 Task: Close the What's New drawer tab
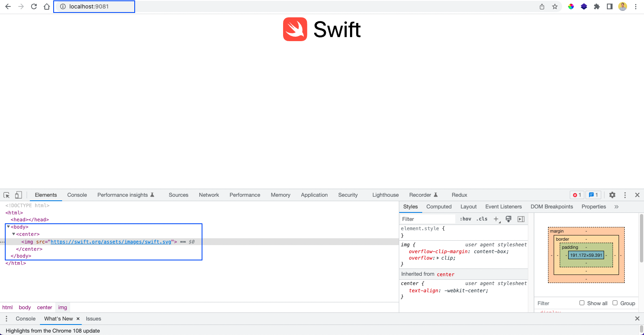point(78,319)
